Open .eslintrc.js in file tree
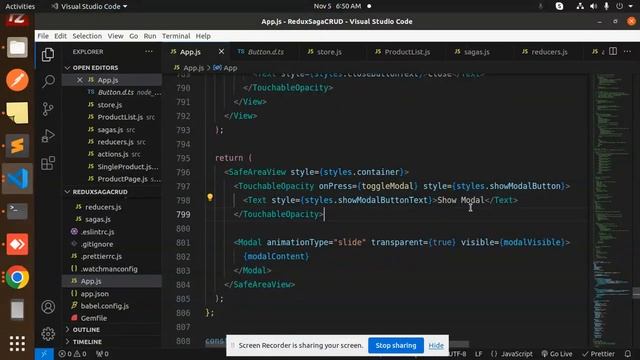The image size is (640, 360). pos(97,232)
